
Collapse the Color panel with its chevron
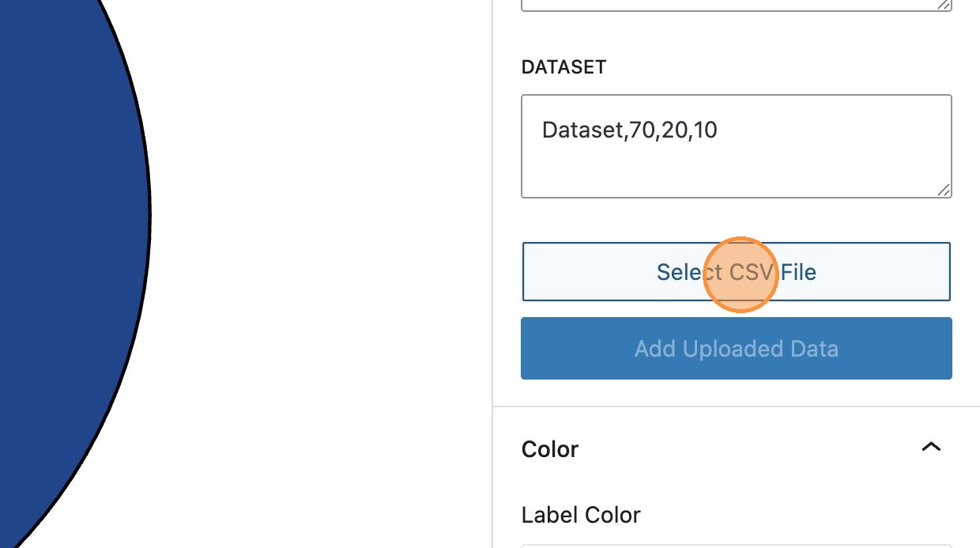point(931,448)
